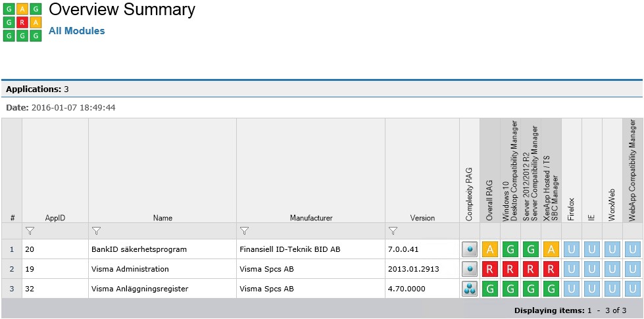Click Firefox unknown status for Visma Administration

point(572,269)
